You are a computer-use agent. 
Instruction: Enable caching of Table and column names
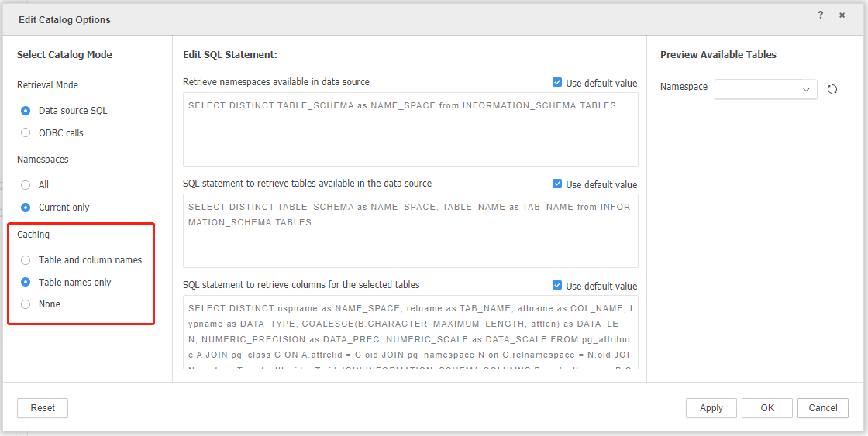tap(26, 260)
